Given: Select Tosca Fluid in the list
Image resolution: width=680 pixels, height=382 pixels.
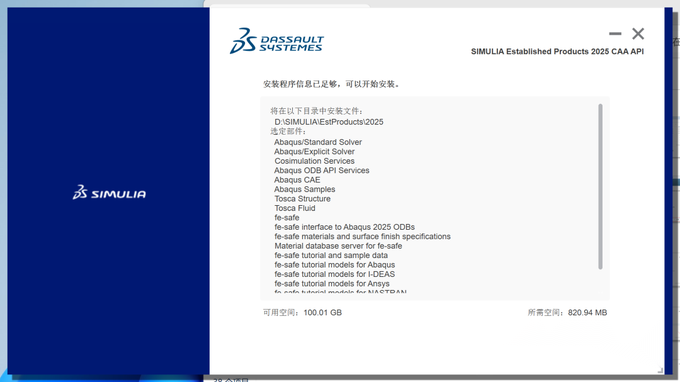Looking at the screenshot, I should [x=294, y=208].
